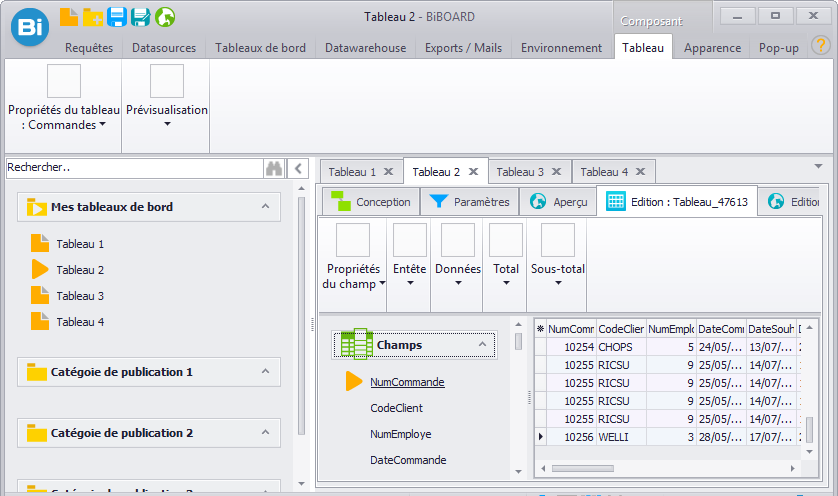Select the DateCommande field

click(408, 460)
